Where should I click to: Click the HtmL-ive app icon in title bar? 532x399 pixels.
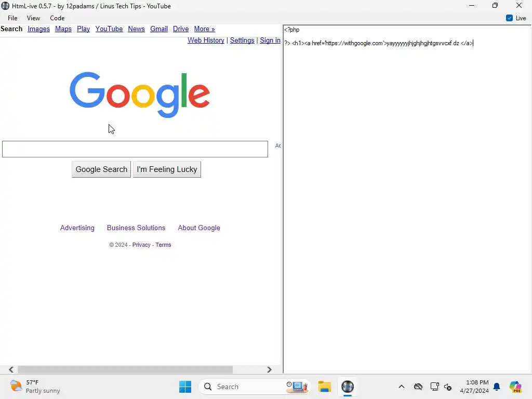(5, 6)
